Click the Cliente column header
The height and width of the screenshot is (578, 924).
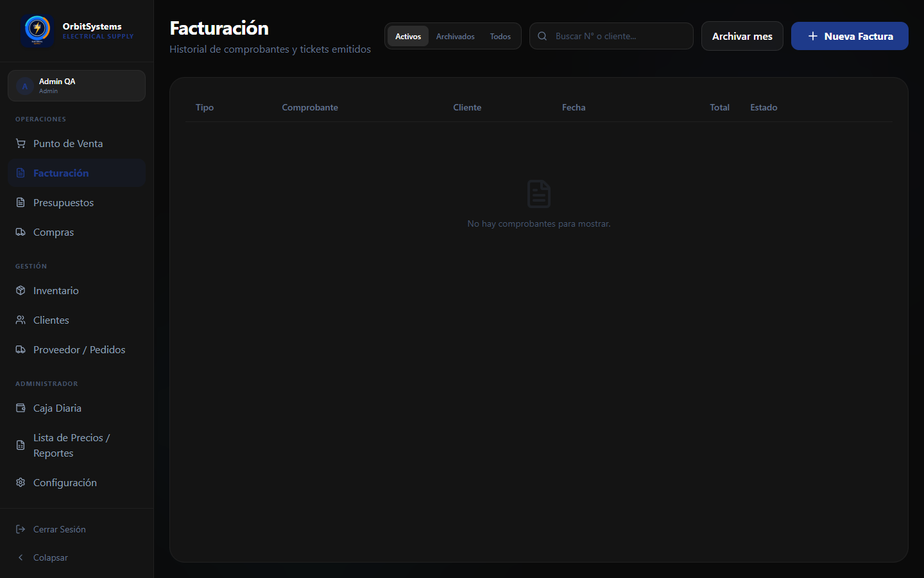click(x=467, y=108)
